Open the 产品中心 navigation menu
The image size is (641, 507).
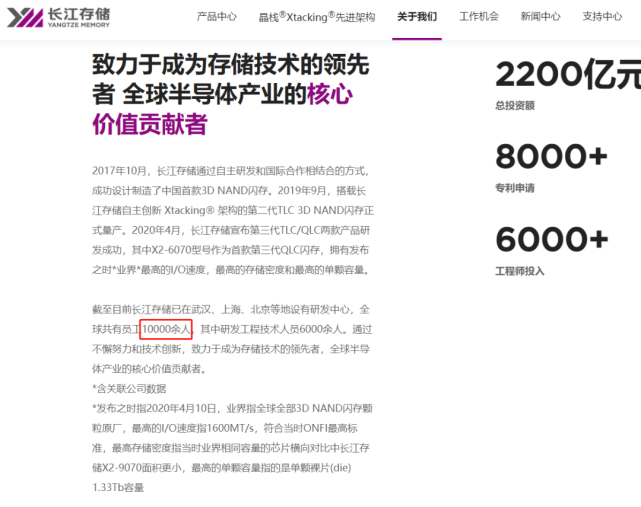click(217, 17)
